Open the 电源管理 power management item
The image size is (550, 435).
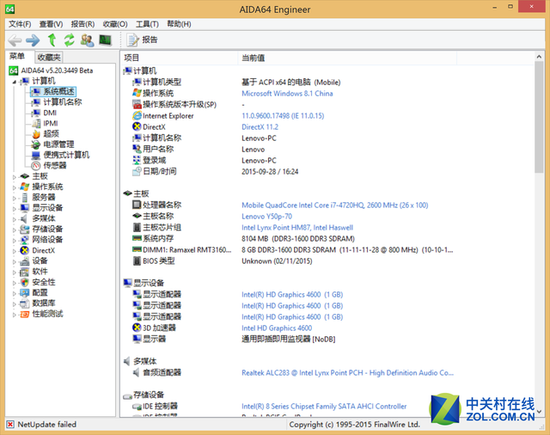point(59,144)
